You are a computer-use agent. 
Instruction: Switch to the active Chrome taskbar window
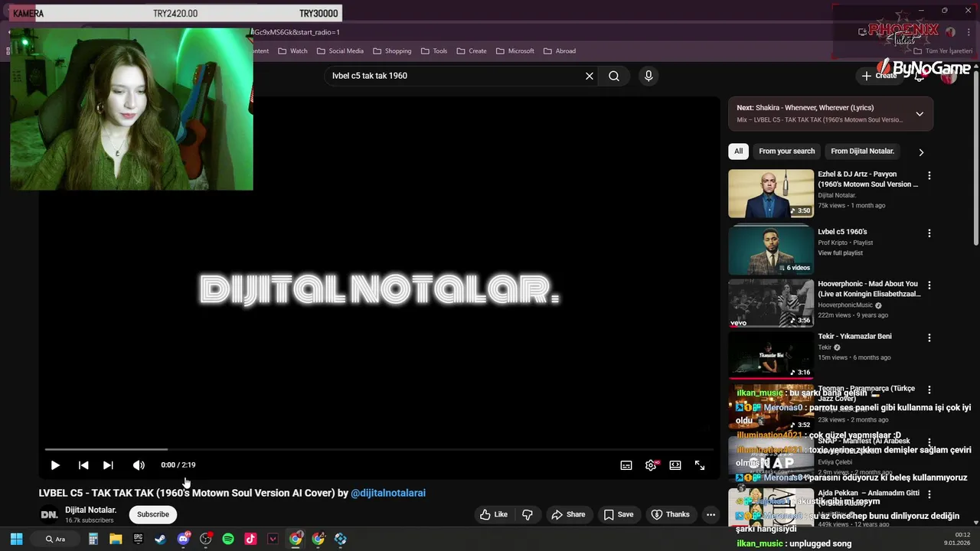coord(296,539)
